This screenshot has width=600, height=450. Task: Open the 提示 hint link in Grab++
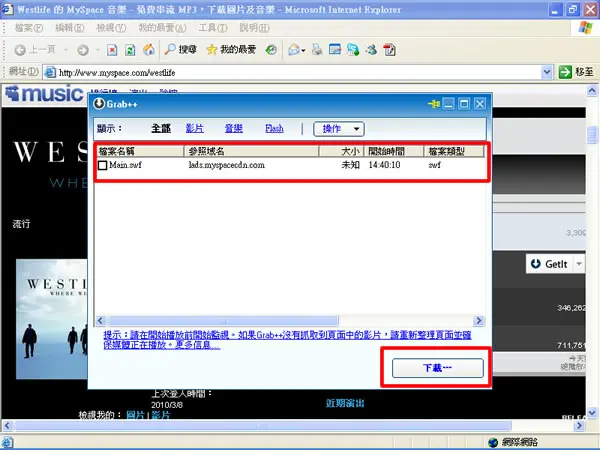[x=287, y=340]
